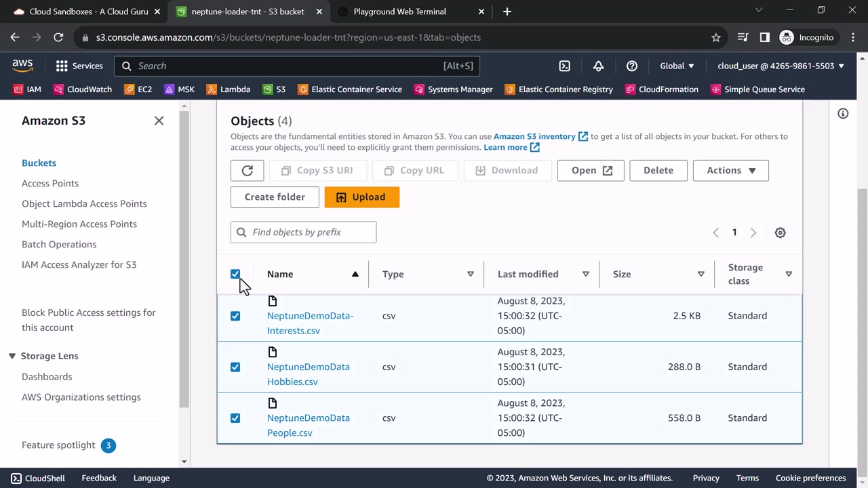Click the AWS help question mark icon
868x488 pixels.
coord(631,66)
